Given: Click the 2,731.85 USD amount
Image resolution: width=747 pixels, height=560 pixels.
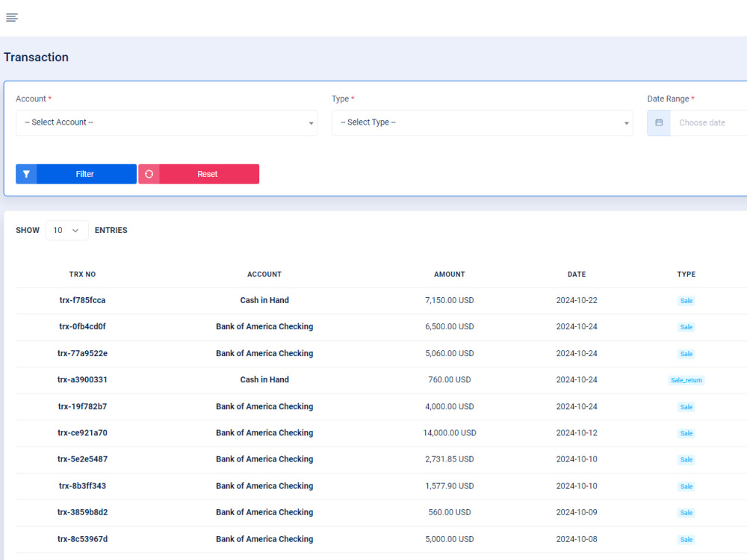Looking at the screenshot, I should [x=449, y=459].
